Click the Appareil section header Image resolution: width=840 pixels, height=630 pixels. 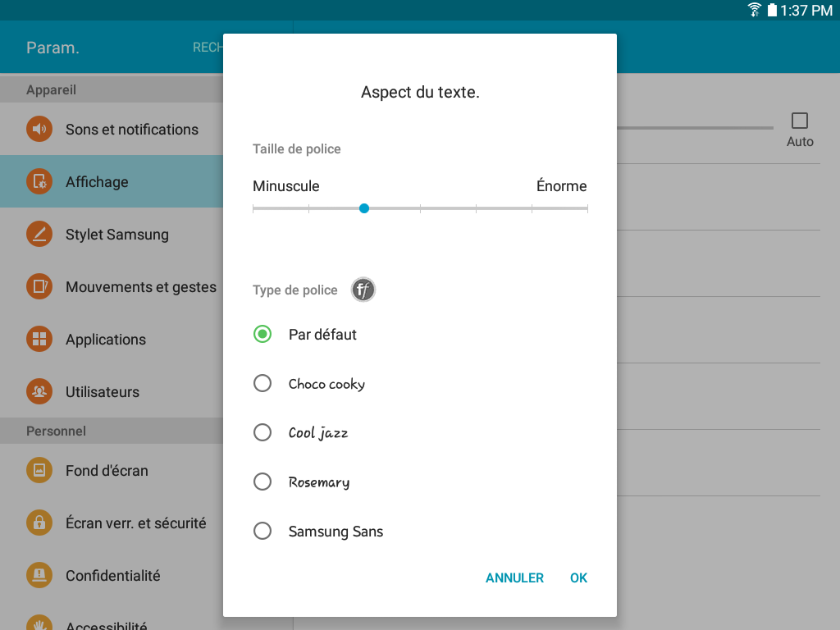(x=52, y=89)
